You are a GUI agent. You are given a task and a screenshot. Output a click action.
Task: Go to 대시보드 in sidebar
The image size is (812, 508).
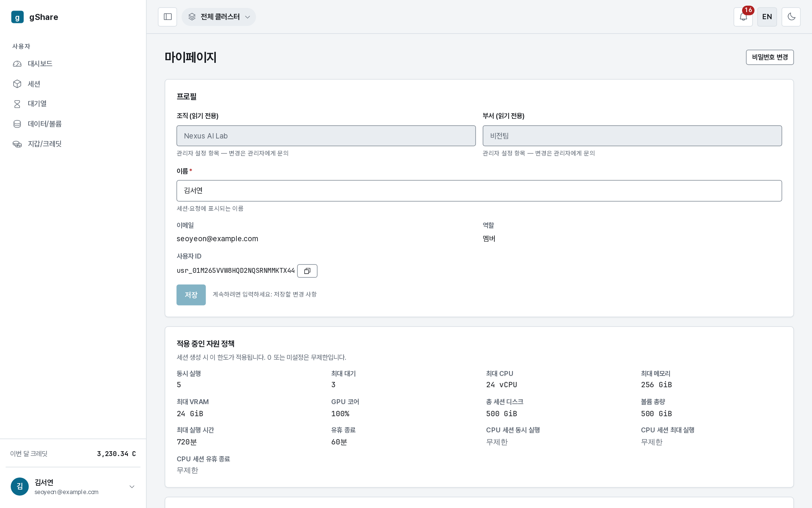coord(73,64)
